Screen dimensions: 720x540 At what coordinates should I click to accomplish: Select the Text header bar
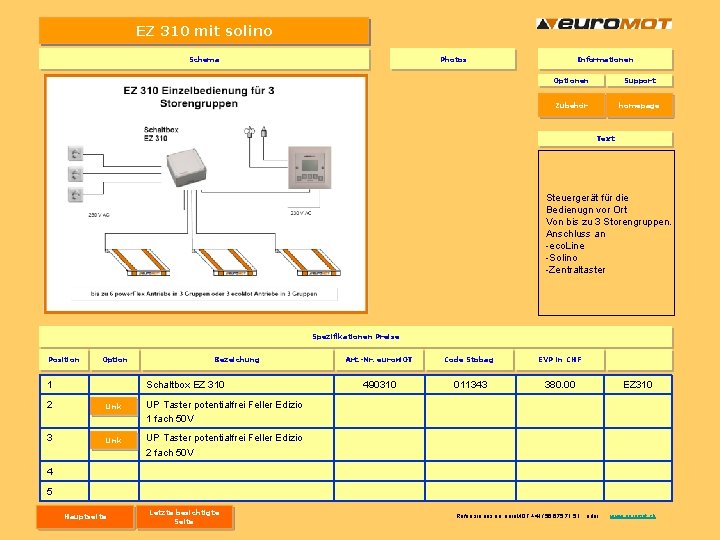pos(605,138)
